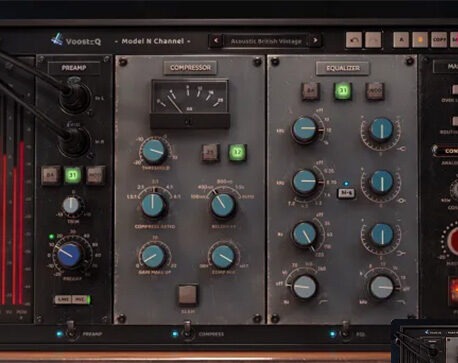Open the Acoustic British Vintage preset menu
The height and width of the screenshot is (363, 458).
point(266,41)
